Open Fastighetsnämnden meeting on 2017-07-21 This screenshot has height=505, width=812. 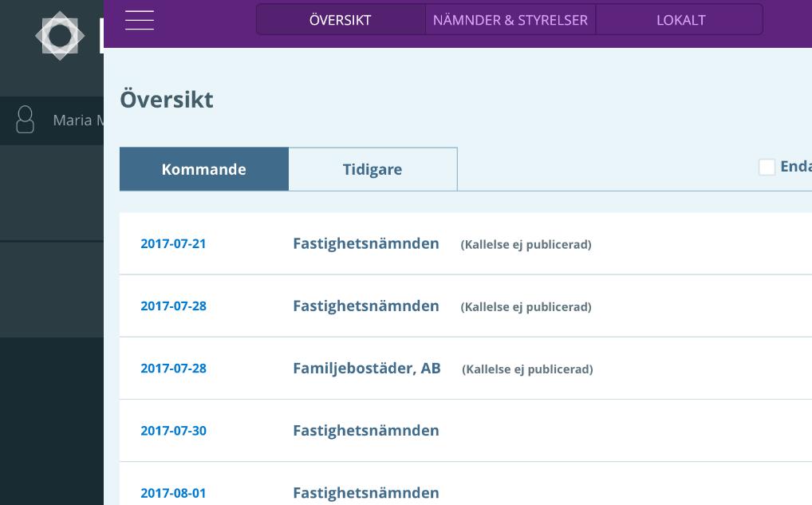tap(366, 243)
